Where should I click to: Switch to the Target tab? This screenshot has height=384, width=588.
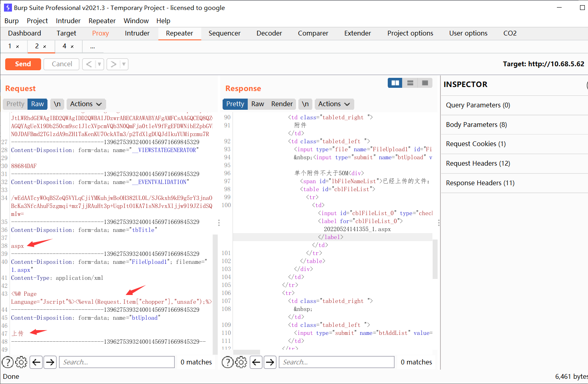(66, 33)
